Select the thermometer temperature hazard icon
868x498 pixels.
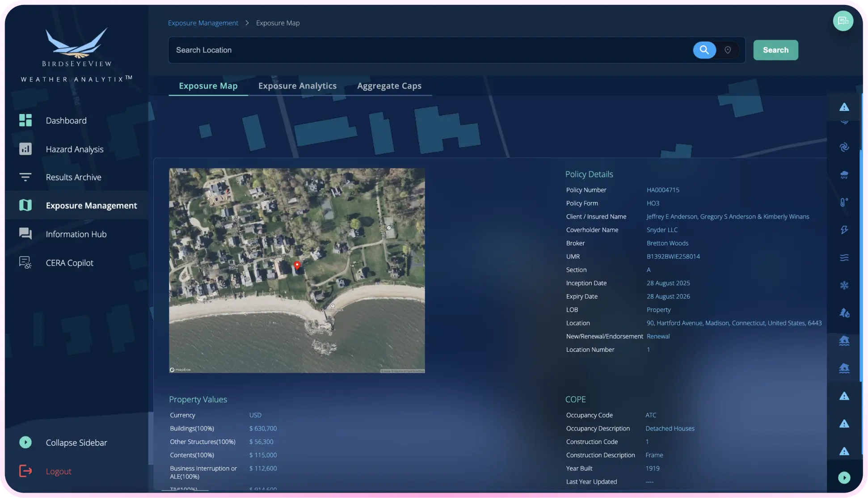tap(844, 203)
